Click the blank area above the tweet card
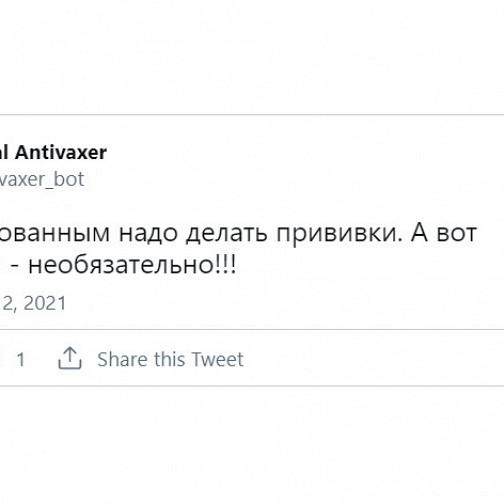 click(x=252, y=57)
